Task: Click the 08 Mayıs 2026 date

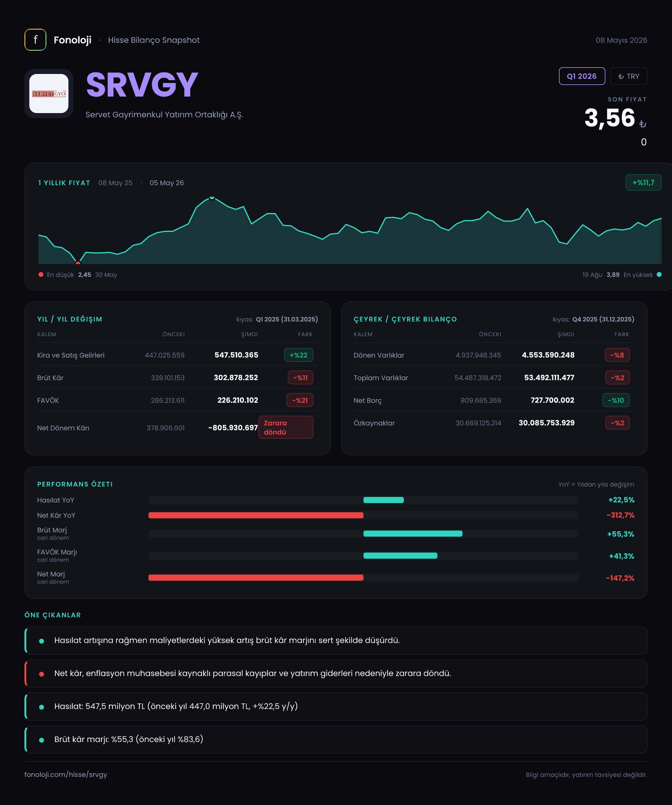Action: tap(621, 40)
